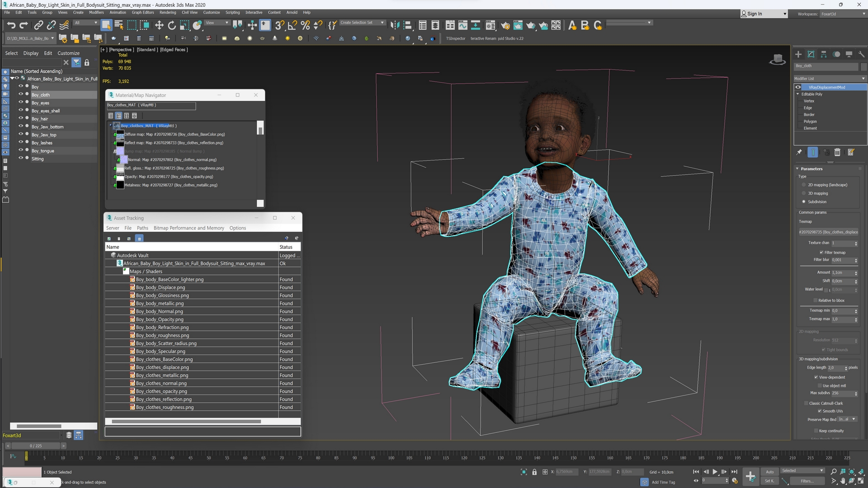This screenshot has width=868, height=488.
Task: Toggle Filter texmap checkbox
Action: click(821, 253)
